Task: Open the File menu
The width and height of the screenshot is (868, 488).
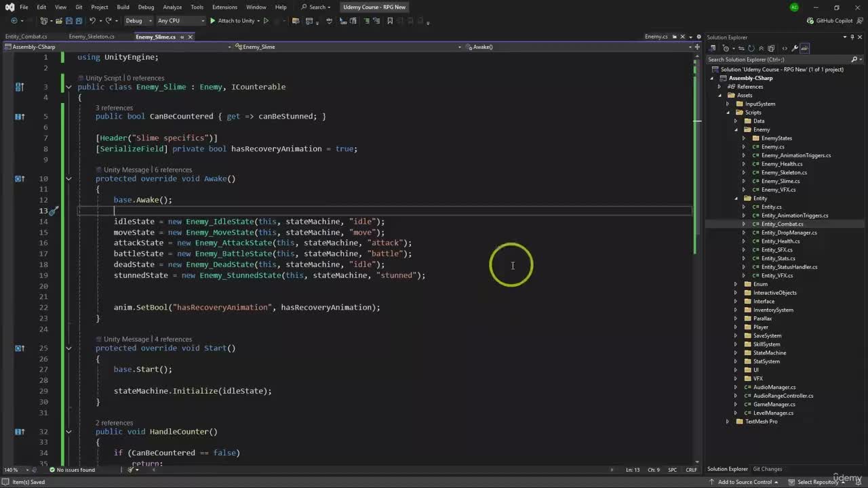Action: point(24,7)
